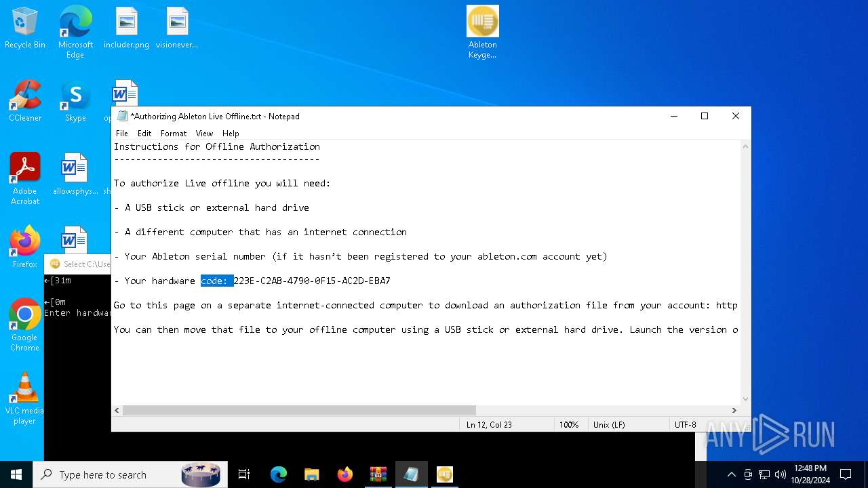Click Notepad vertical scrollbar down arrow
Image resolution: width=868 pixels, height=488 pixels.
(x=746, y=399)
